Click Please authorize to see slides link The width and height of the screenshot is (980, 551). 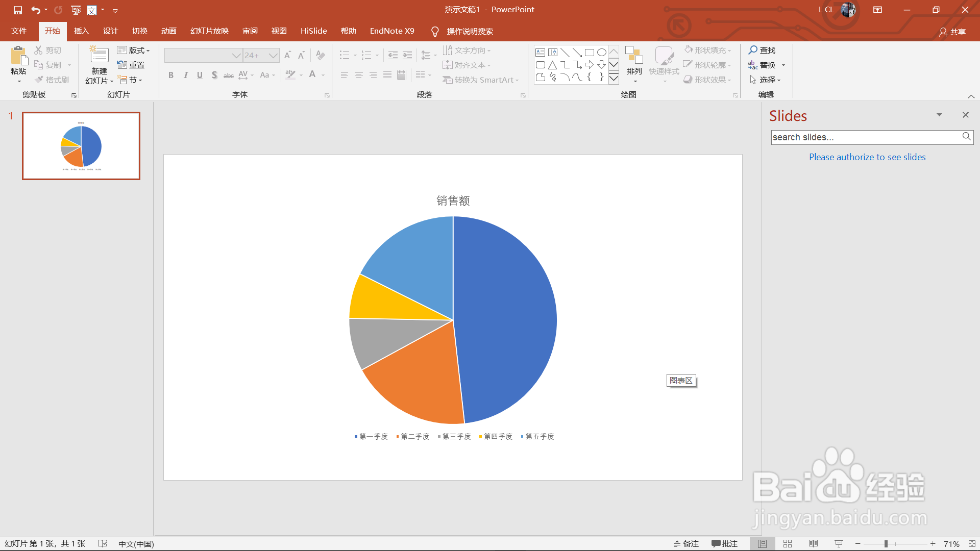pos(867,157)
